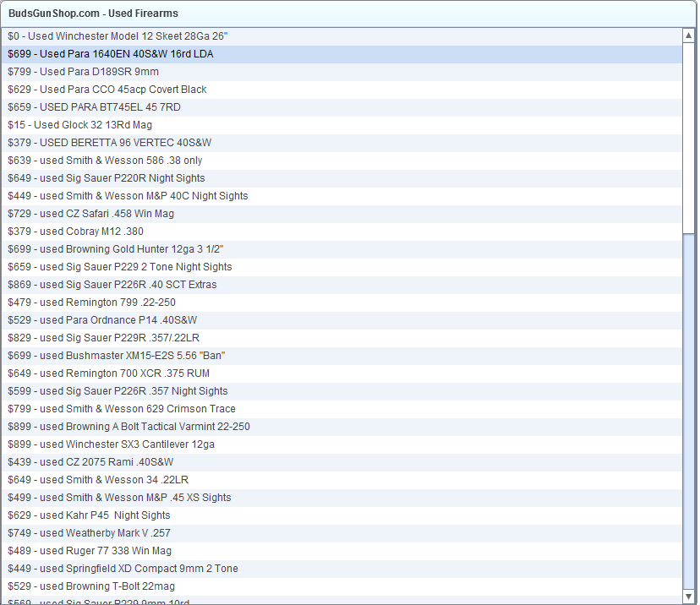Choose used Remington 700 XCR .375 RUM
This screenshot has width=700, height=605.
342,373
